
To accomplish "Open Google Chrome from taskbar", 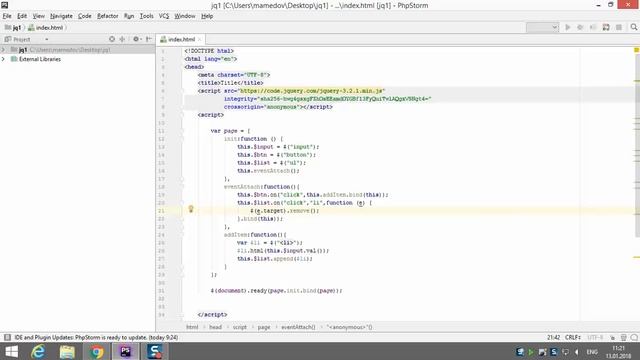I will (97, 351).
